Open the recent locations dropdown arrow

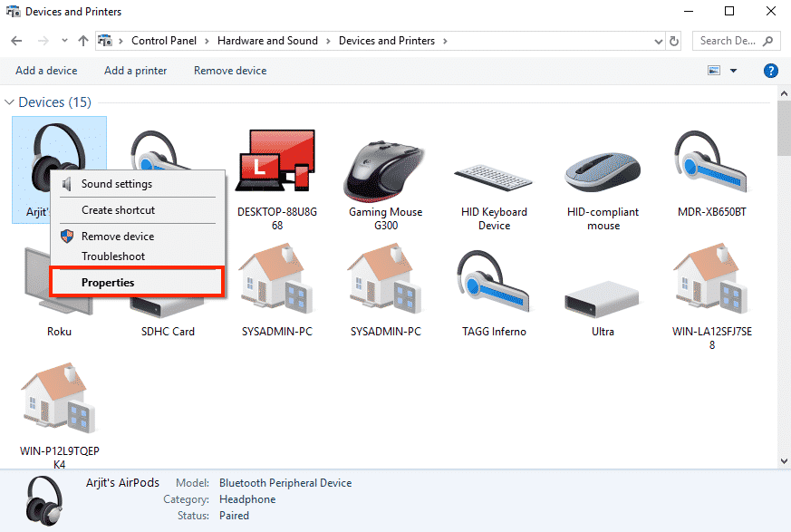coord(64,41)
